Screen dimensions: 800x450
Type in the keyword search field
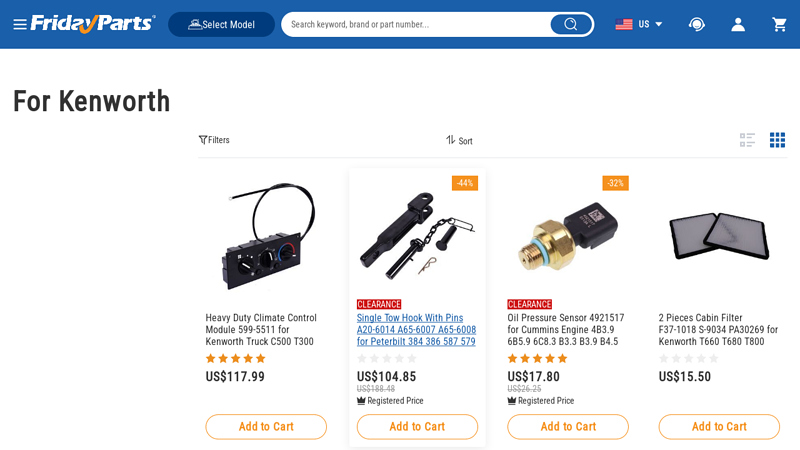tap(415, 24)
